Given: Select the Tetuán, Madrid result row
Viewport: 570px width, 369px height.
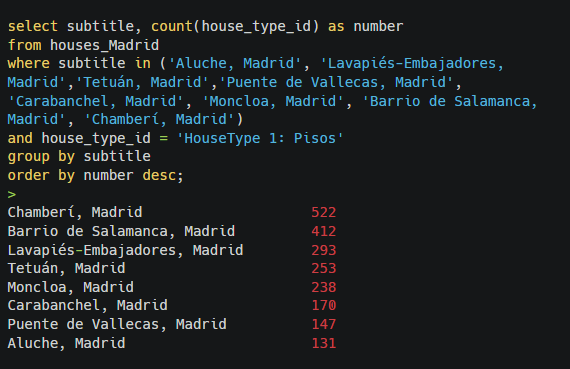Looking at the screenshot, I should (172, 268).
